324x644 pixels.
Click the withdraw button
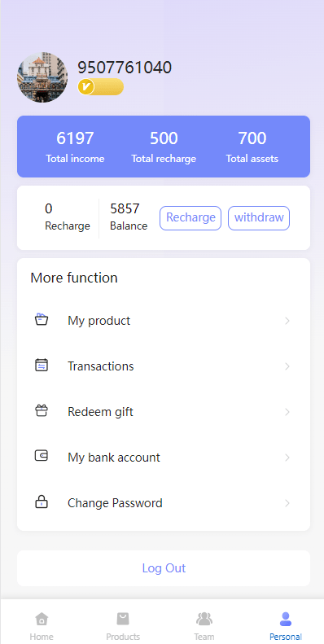tap(259, 218)
